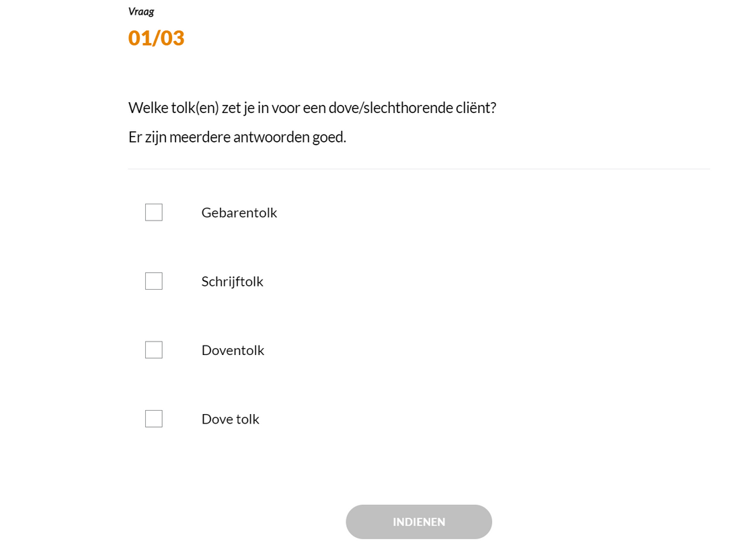This screenshot has width=747, height=560.
Task: Click the '01' current question number
Action: pos(139,38)
